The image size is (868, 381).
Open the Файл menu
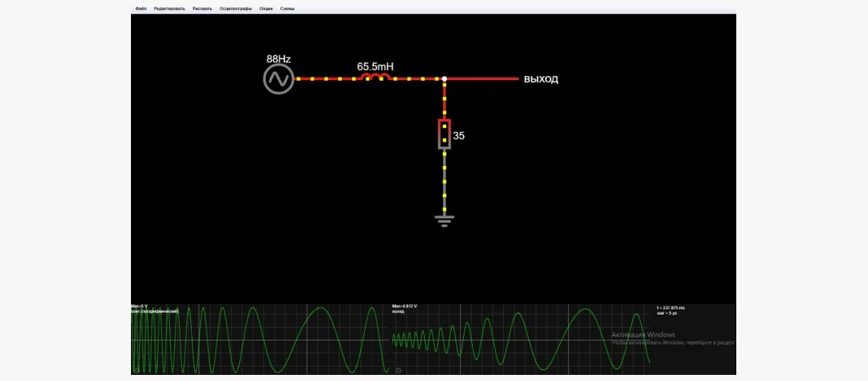[141, 8]
